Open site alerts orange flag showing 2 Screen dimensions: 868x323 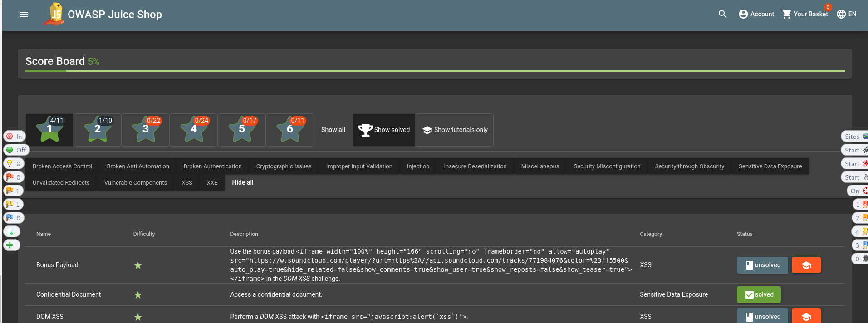pyautogui.click(x=860, y=218)
